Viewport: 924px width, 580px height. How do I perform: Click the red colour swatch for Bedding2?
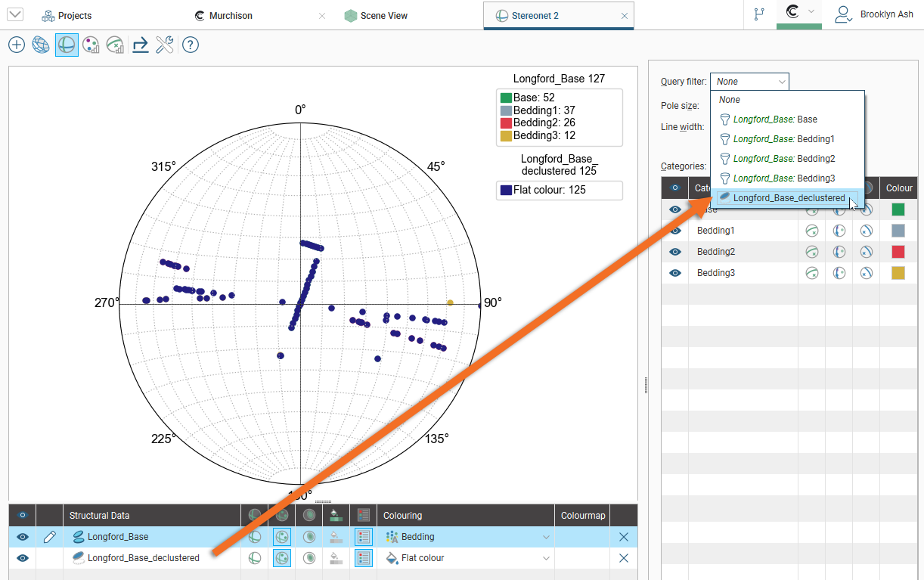coord(898,252)
